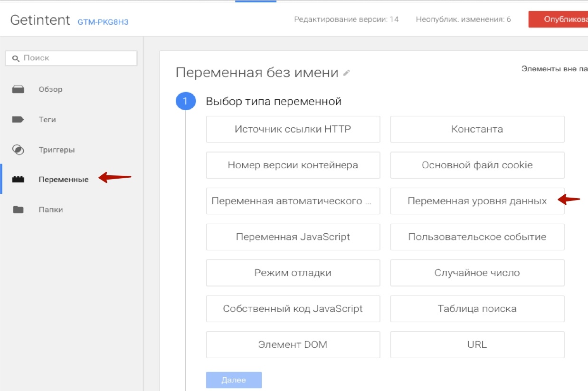This screenshot has width=588, height=391.
Task: Click the Overview (Обзор) icon in sidebar
Action: tap(18, 89)
